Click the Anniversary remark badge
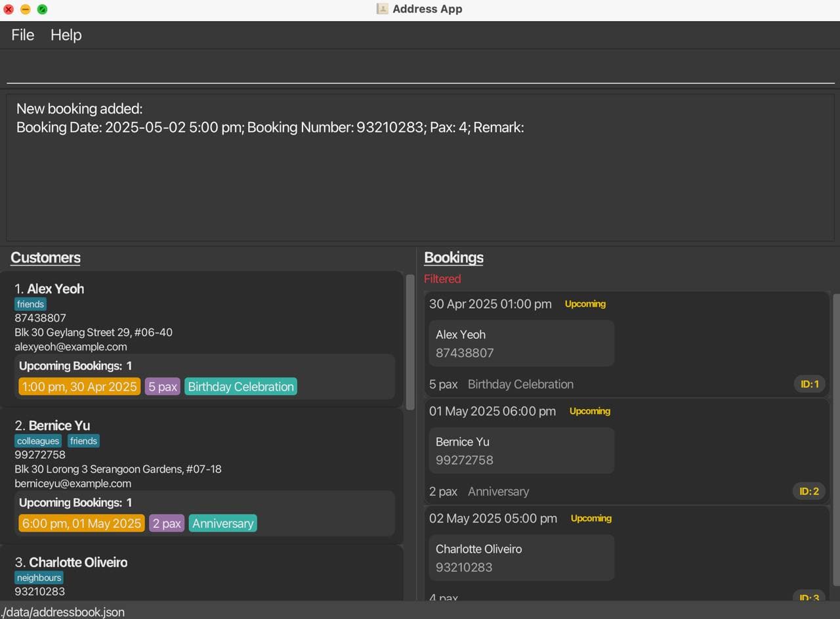The width and height of the screenshot is (840, 619). coord(222,523)
